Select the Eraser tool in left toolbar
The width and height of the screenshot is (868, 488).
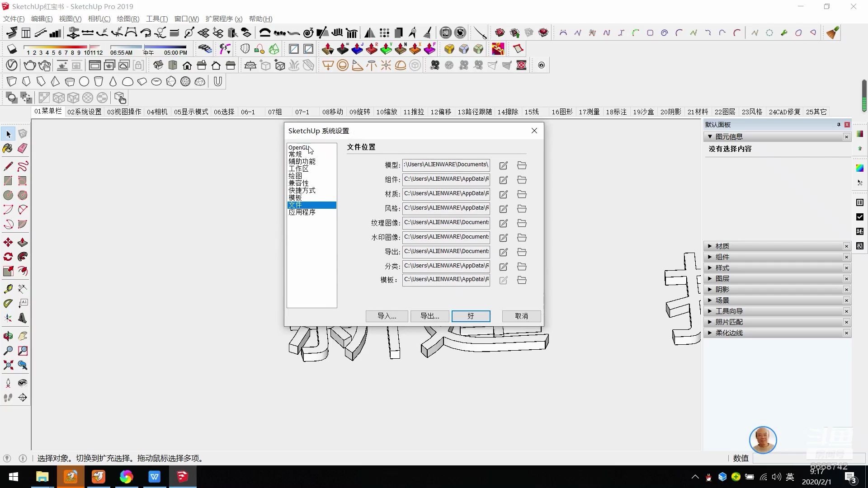pos(23,149)
